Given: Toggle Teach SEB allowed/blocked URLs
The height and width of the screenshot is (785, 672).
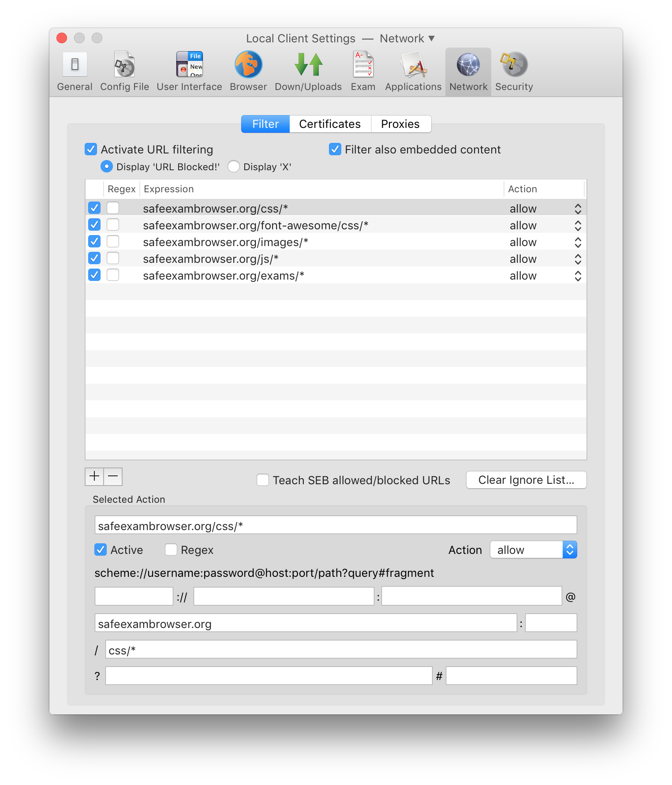Looking at the screenshot, I should (263, 480).
